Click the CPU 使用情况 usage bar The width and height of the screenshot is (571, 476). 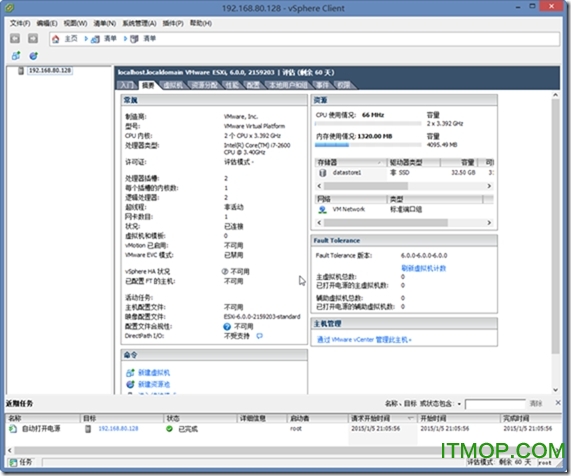[x=368, y=124]
